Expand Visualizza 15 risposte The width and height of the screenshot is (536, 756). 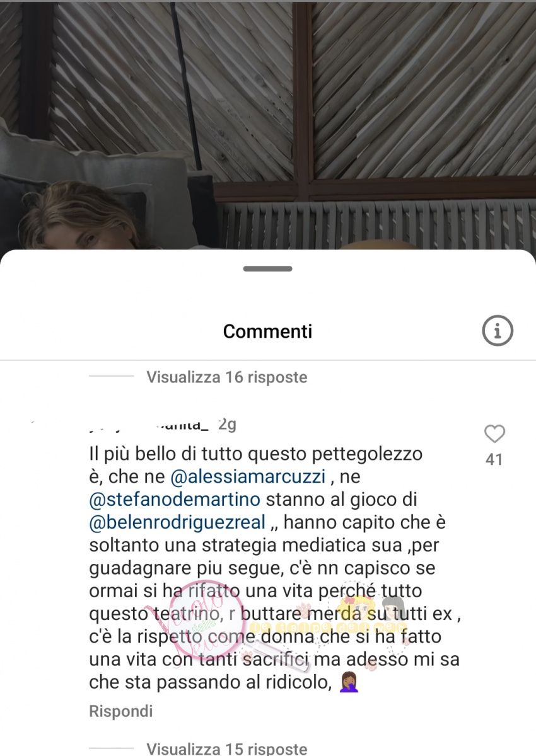(x=227, y=748)
